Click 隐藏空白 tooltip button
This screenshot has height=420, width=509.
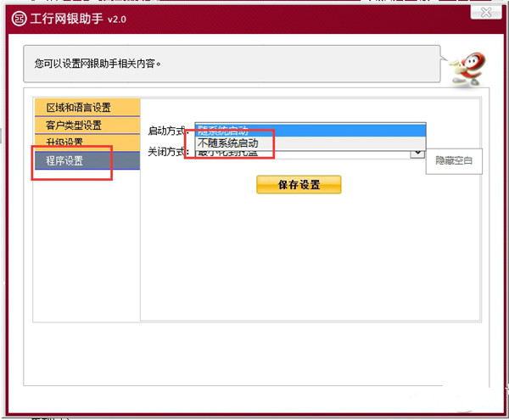[454, 160]
